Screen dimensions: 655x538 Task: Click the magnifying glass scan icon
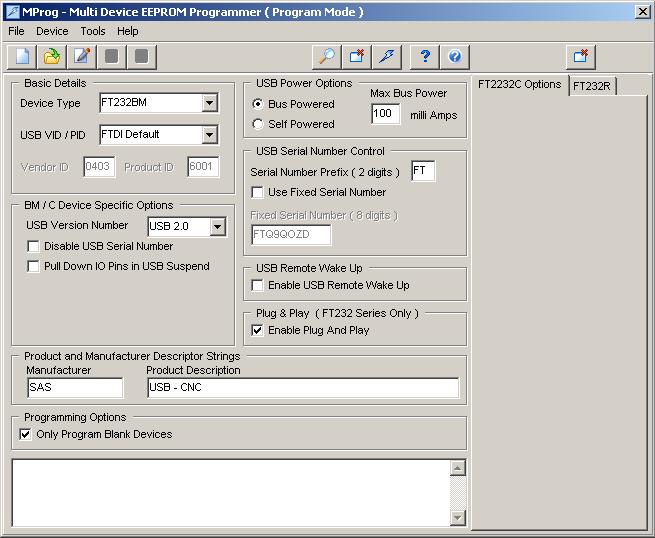pyautogui.click(x=326, y=56)
